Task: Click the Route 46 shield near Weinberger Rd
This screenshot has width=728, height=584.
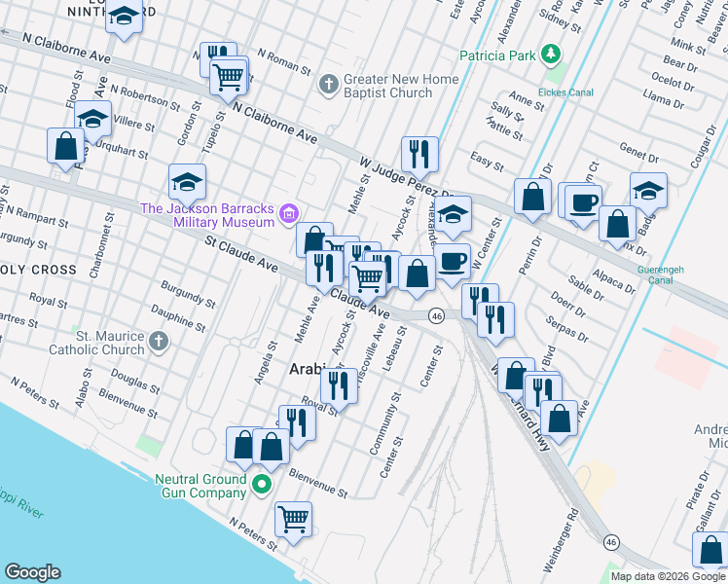Action: [x=611, y=542]
